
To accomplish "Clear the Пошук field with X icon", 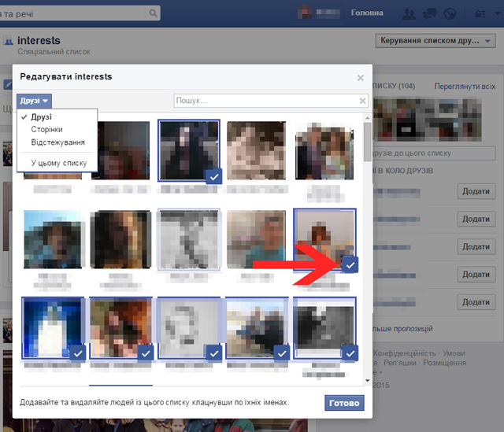I will pos(362,101).
